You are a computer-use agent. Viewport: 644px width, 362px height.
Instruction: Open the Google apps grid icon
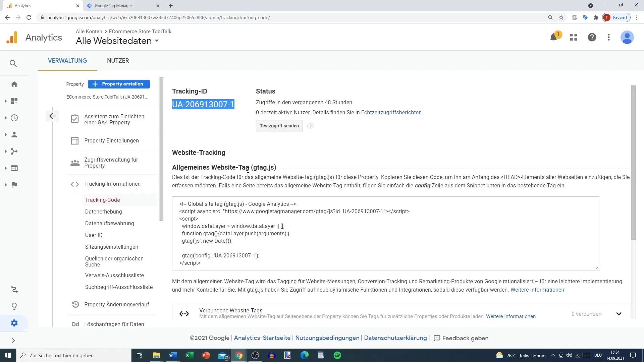pos(574,37)
